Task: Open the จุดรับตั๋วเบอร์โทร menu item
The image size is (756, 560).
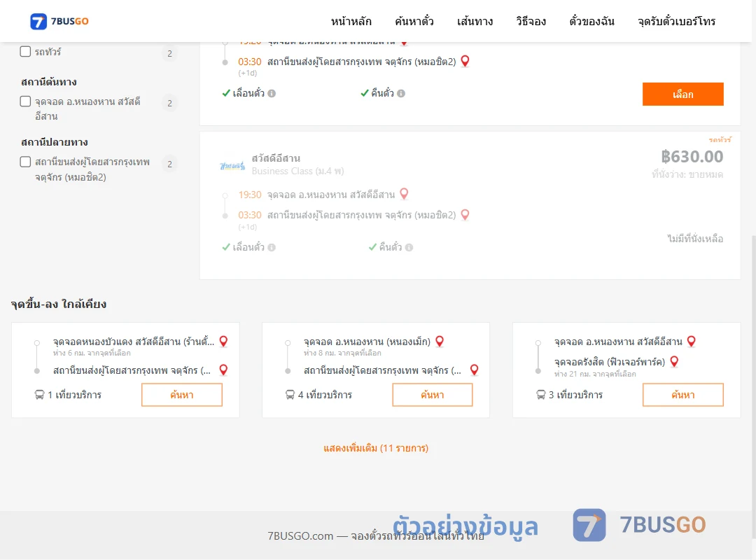Action: 676,21
